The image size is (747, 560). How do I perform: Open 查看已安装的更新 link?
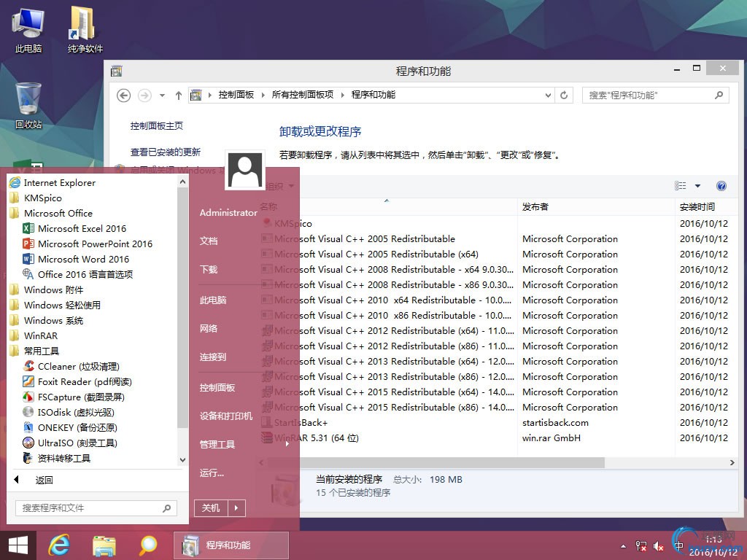pos(166,152)
